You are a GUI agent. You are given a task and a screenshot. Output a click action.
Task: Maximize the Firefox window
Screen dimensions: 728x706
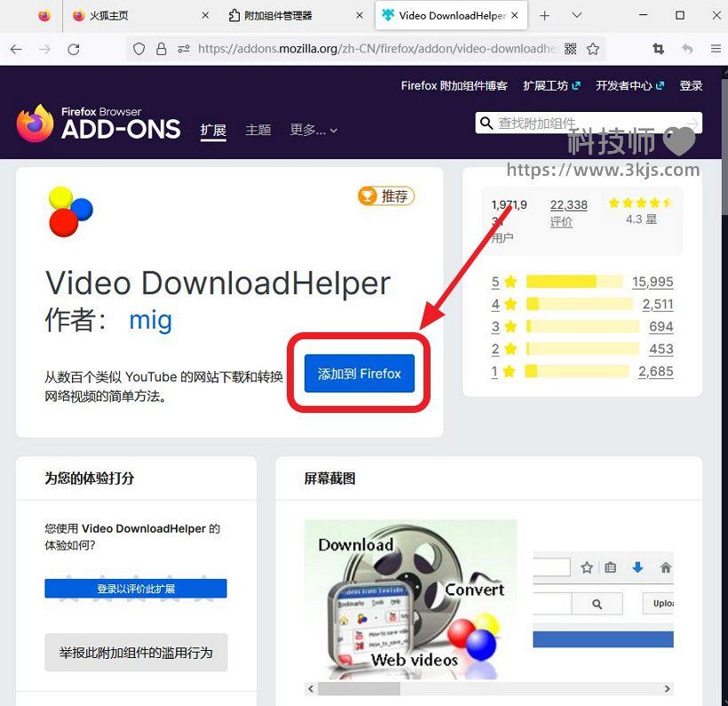680,15
